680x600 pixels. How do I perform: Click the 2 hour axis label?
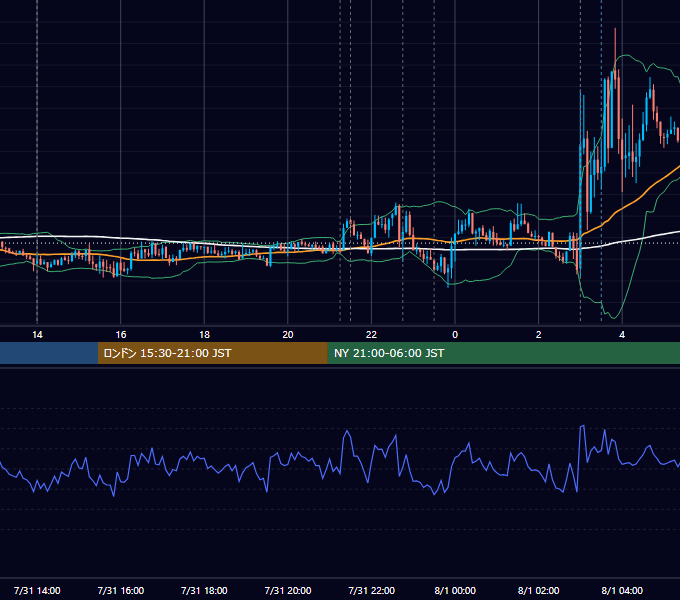pos(539,335)
